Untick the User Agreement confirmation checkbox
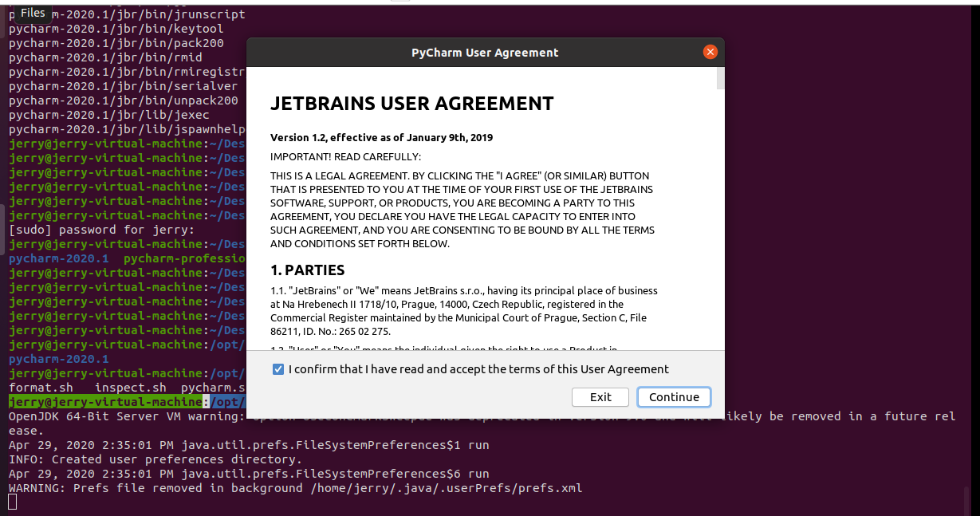 pyautogui.click(x=277, y=369)
